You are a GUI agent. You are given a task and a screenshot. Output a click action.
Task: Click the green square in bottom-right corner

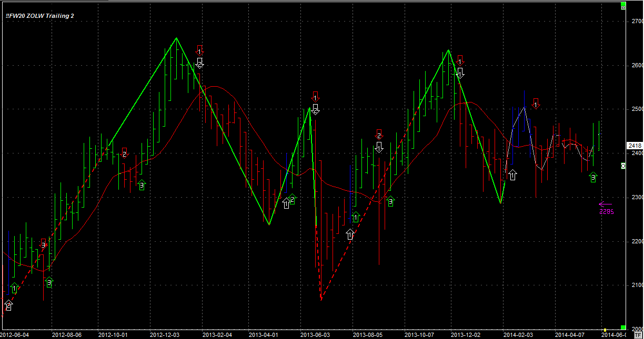tap(623, 327)
